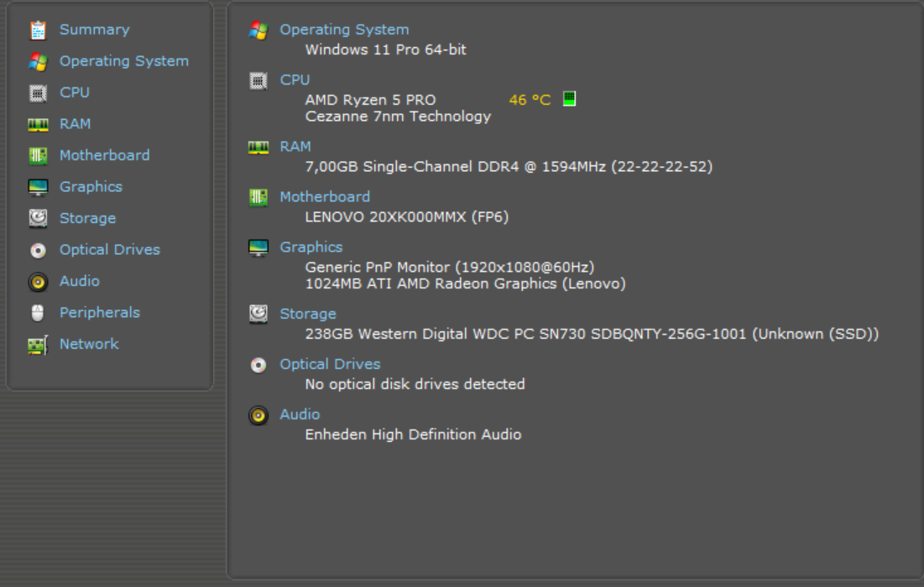Click the Audio speaker icon in sidebar
The image size is (924, 587).
click(39, 282)
